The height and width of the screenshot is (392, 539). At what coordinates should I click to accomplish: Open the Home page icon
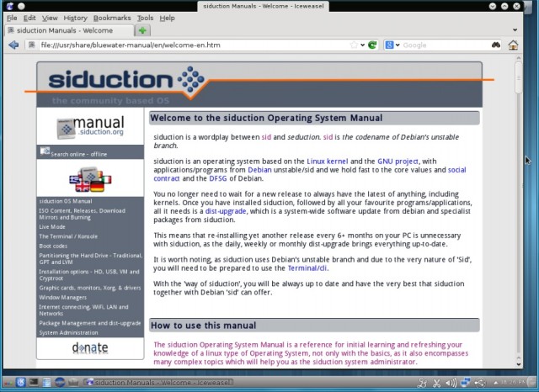point(513,45)
